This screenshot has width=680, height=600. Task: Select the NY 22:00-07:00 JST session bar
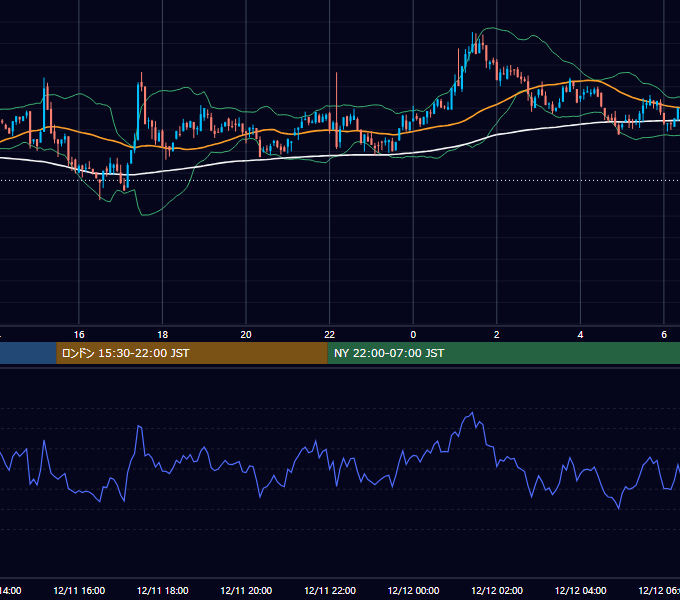point(503,353)
